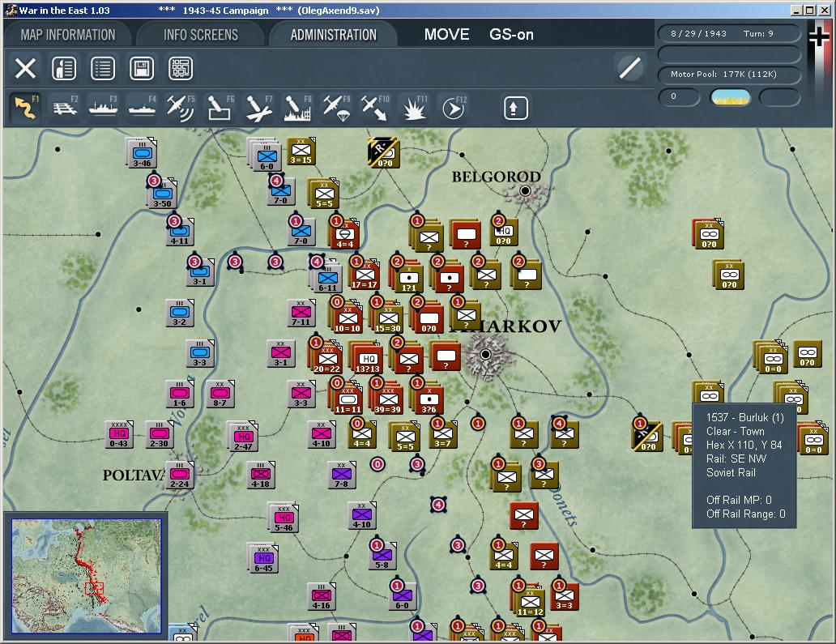The height and width of the screenshot is (644, 836).
Task: Click the overview minimap
Action: click(87, 576)
